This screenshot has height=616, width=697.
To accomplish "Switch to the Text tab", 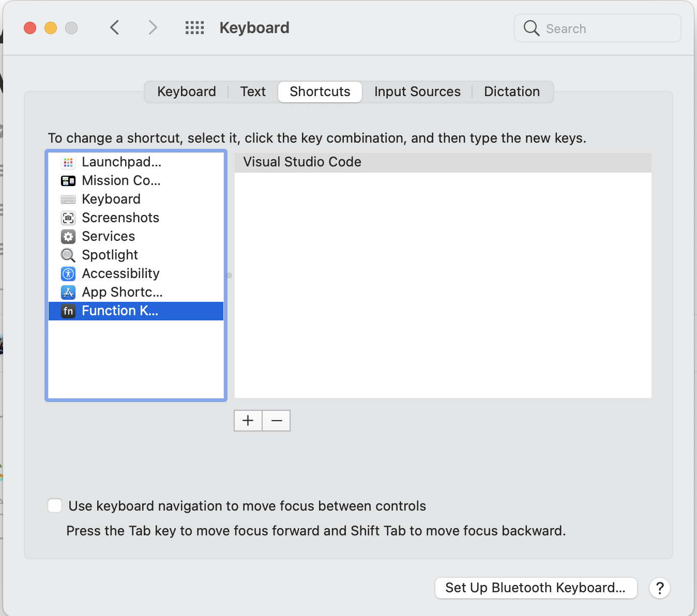I will [x=253, y=91].
